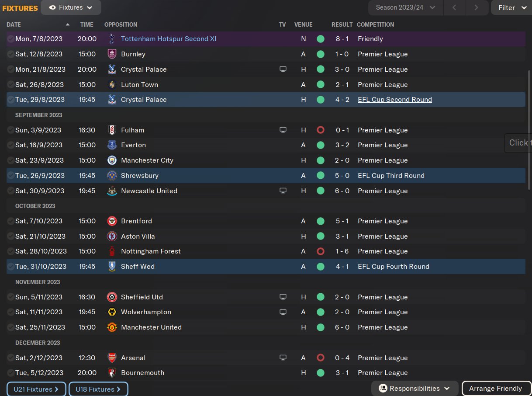Open the EFL Cup Second Round link

[x=394, y=100]
